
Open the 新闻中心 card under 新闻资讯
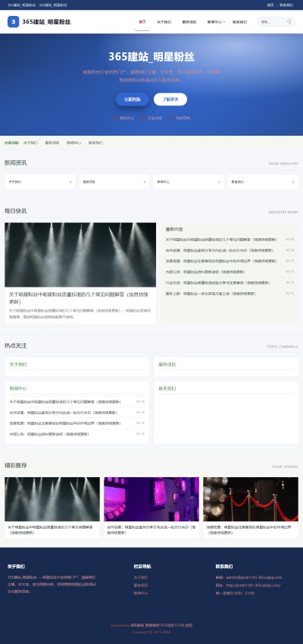189,181
